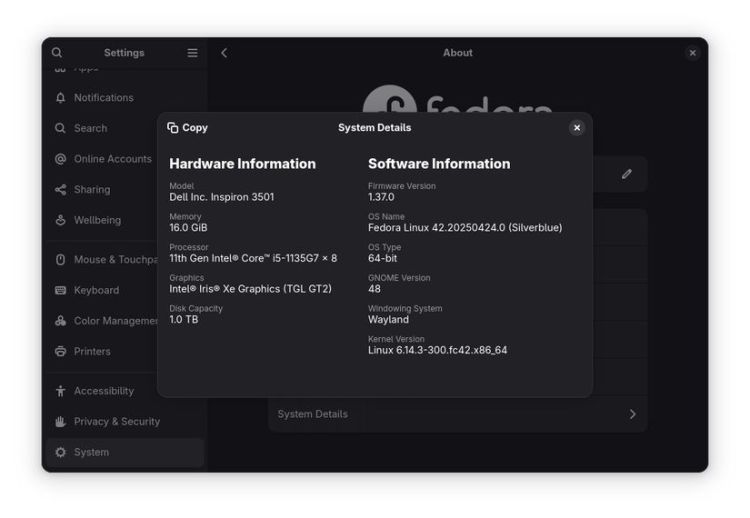This screenshot has width=750, height=518.
Task: Open Color Management settings
Action: point(116,321)
